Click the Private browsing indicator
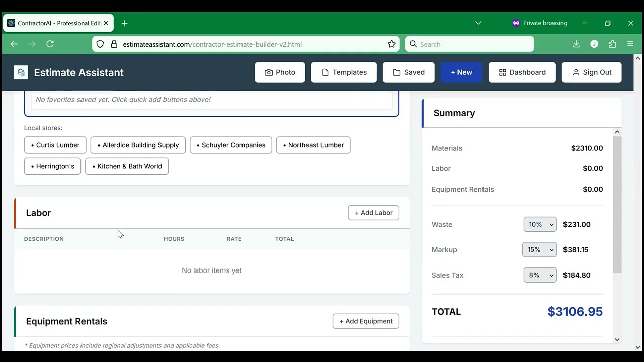This screenshot has height=362, width=644. (539, 23)
